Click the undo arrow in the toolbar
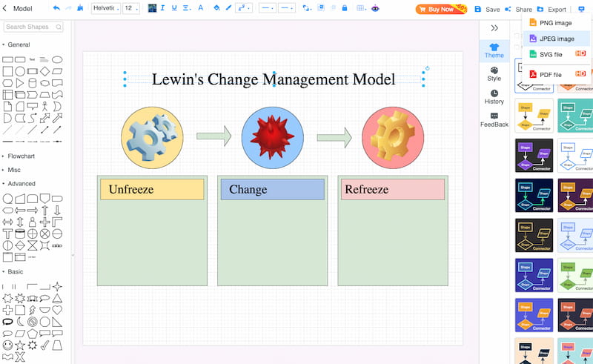 point(56,8)
